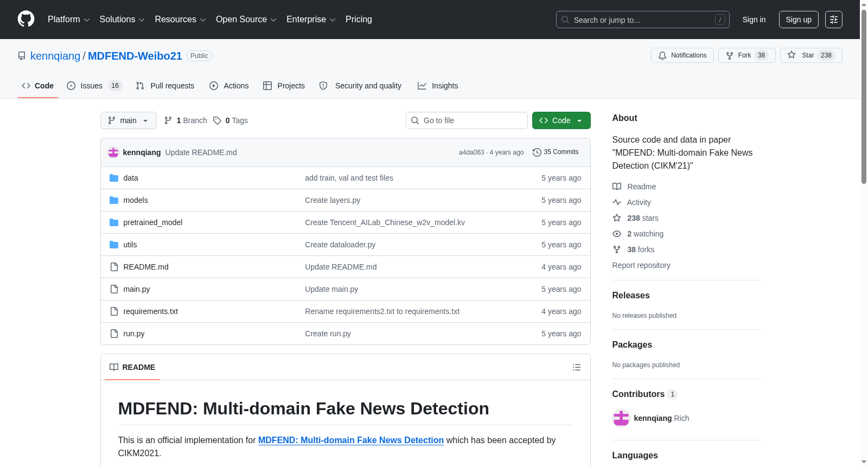
Task: Open the green Code dropdown button
Action: [x=561, y=120]
